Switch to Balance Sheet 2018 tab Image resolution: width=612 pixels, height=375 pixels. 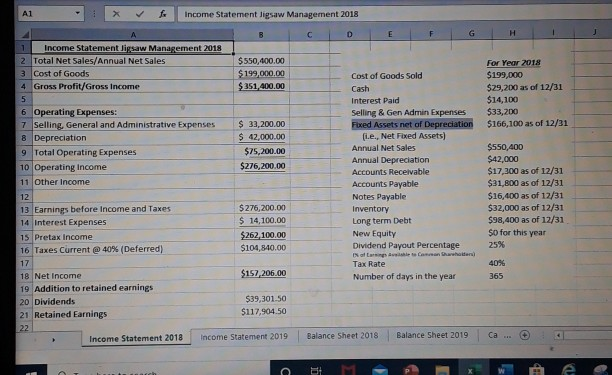(342, 336)
